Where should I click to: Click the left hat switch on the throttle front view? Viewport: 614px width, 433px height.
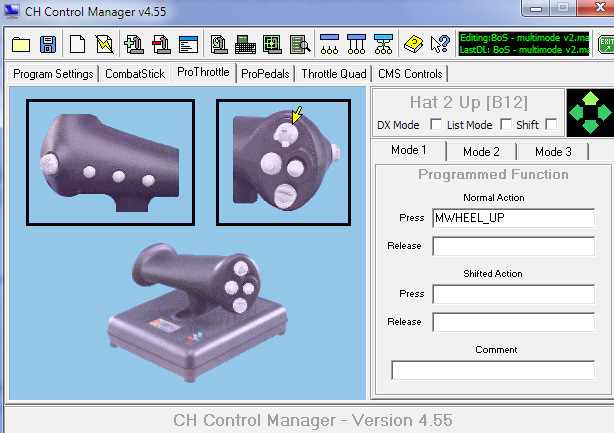(271, 163)
